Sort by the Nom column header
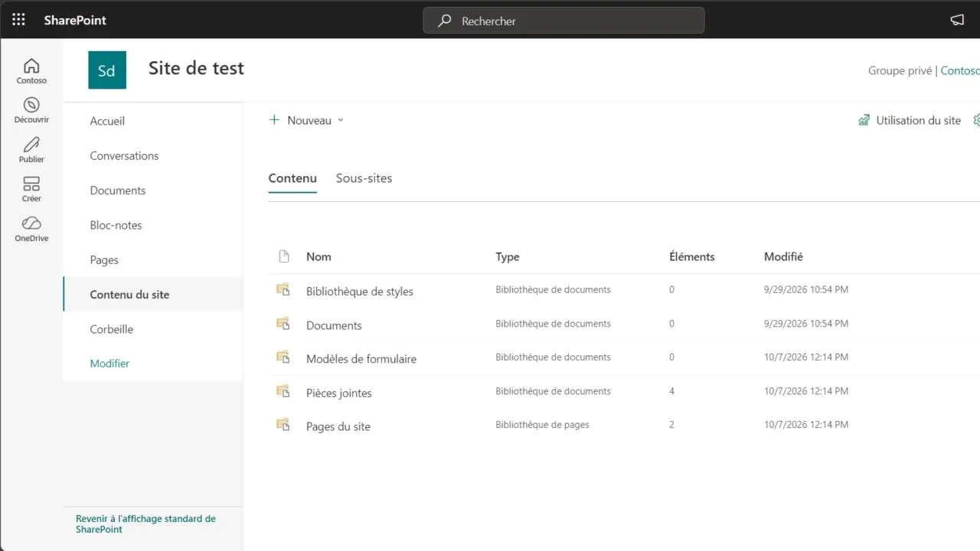 (318, 256)
